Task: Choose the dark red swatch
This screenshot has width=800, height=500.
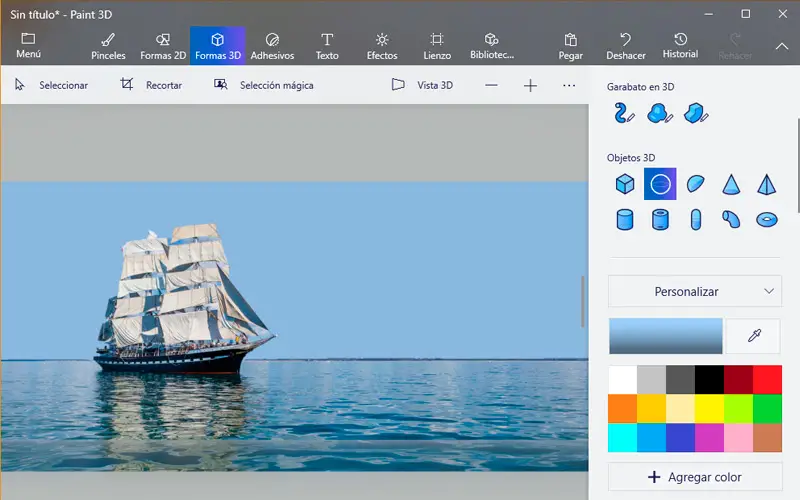Action: point(738,380)
